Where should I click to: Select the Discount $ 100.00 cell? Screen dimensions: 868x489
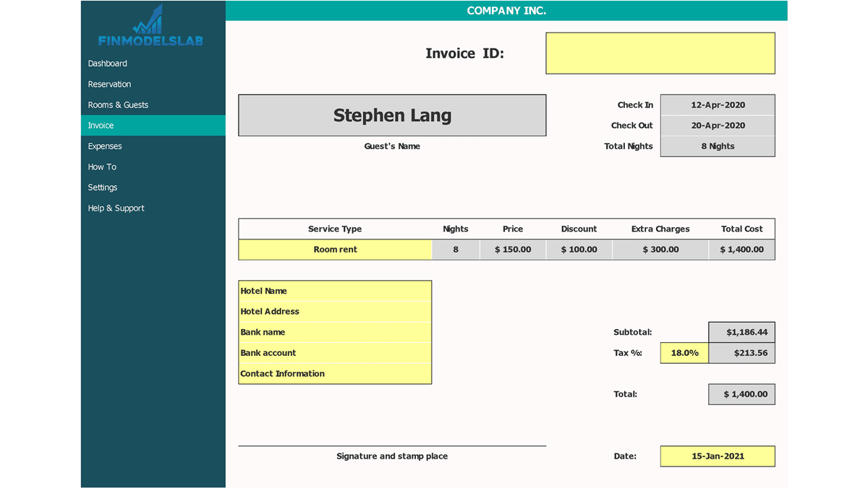point(579,250)
